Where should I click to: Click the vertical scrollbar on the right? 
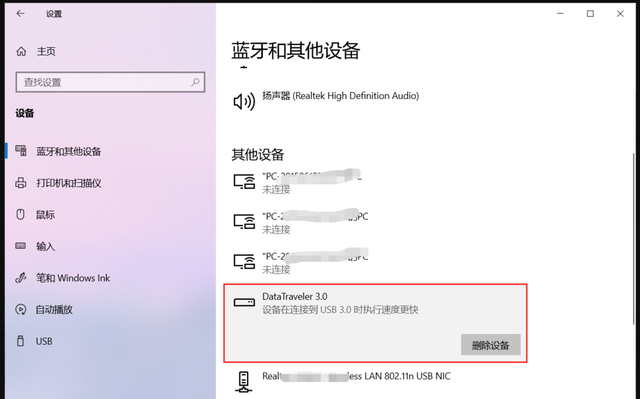(633, 239)
